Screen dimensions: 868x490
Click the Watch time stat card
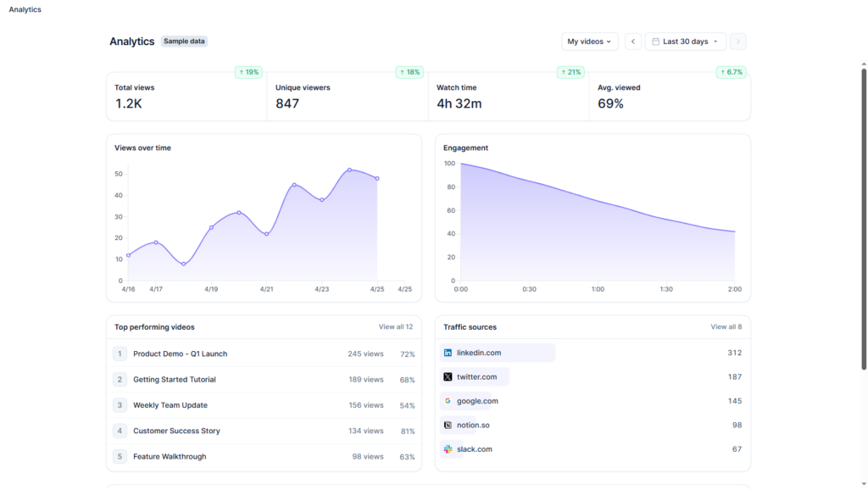pos(508,96)
